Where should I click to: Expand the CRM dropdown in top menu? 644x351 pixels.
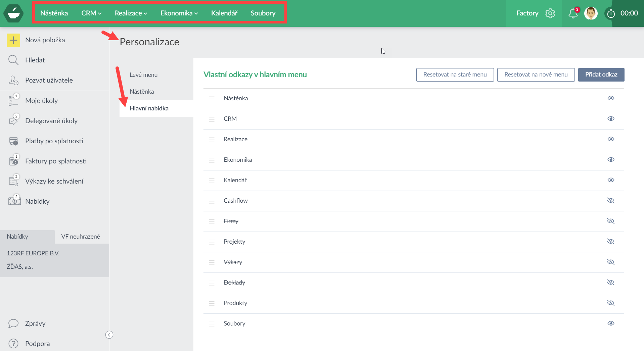point(91,13)
